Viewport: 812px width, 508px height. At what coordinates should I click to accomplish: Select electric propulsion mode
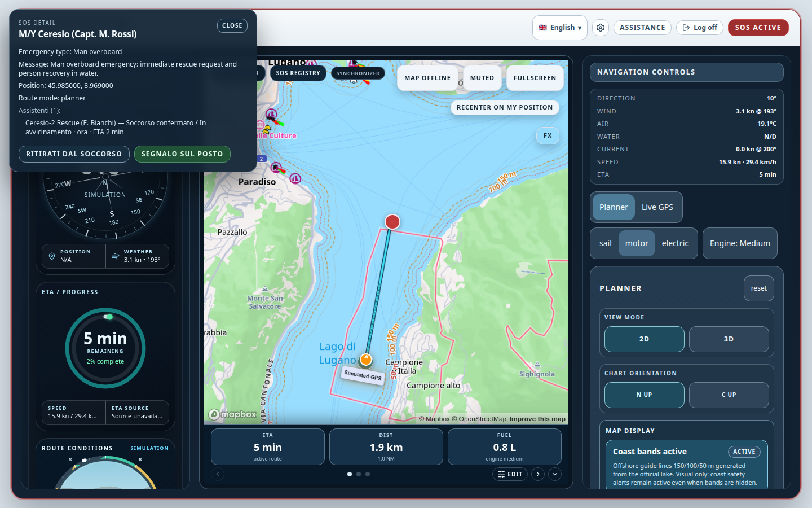pos(675,243)
